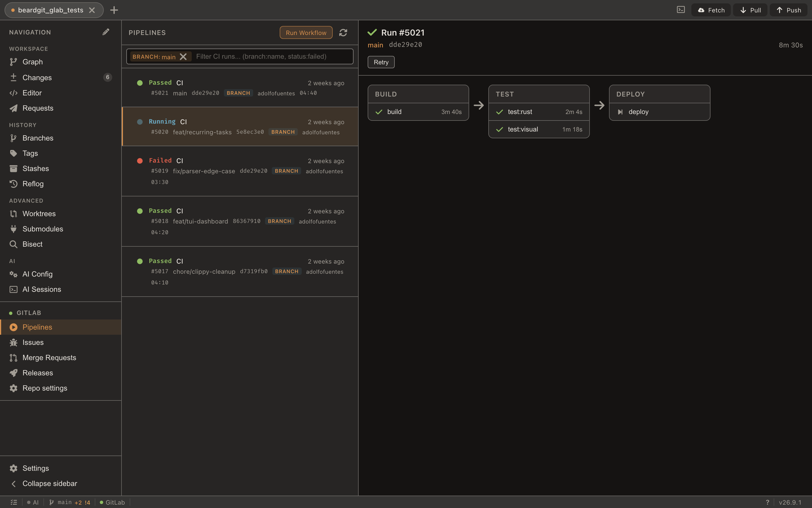Open Changes with 6 pending
The height and width of the screenshot is (508, 812).
click(x=61, y=77)
